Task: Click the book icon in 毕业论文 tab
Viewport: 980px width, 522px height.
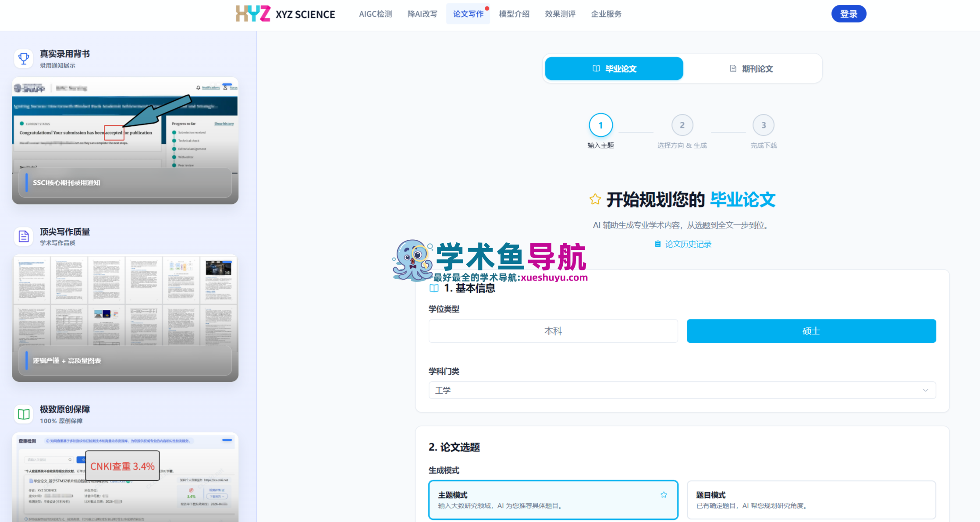Action: point(596,69)
